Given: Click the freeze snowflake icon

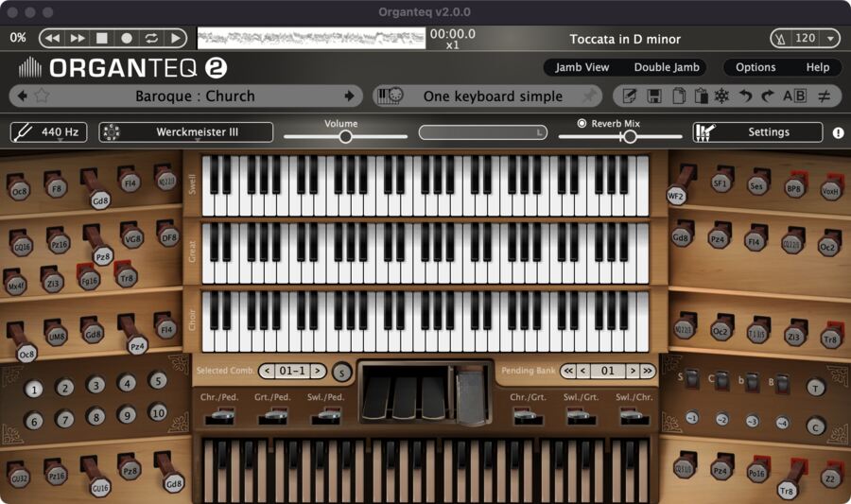Looking at the screenshot, I should pos(721,96).
